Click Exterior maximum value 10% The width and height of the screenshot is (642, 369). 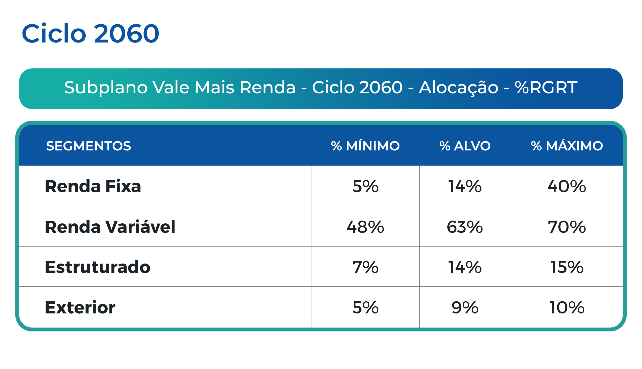tap(567, 307)
